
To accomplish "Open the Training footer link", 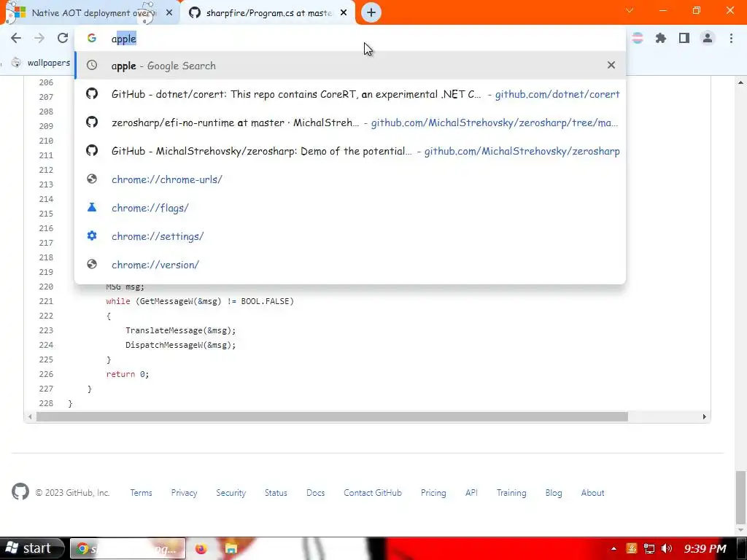I will (511, 493).
